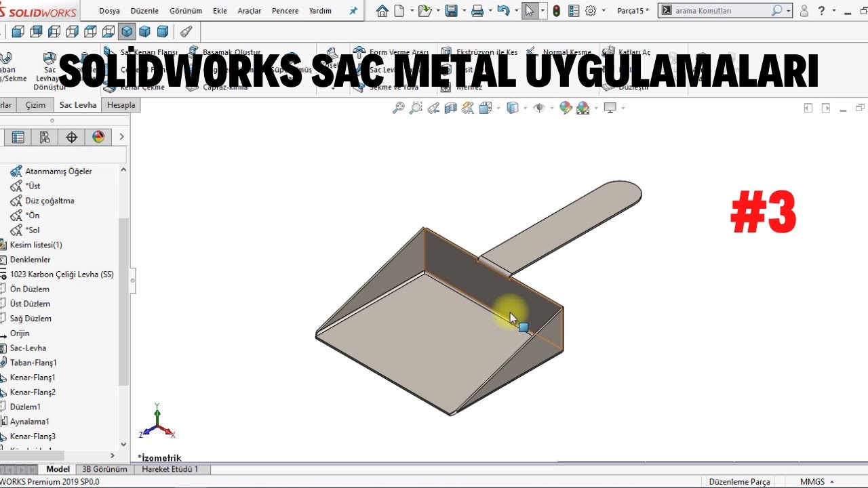Click the Rebuild traffic light icon

click(x=556, y=11)
